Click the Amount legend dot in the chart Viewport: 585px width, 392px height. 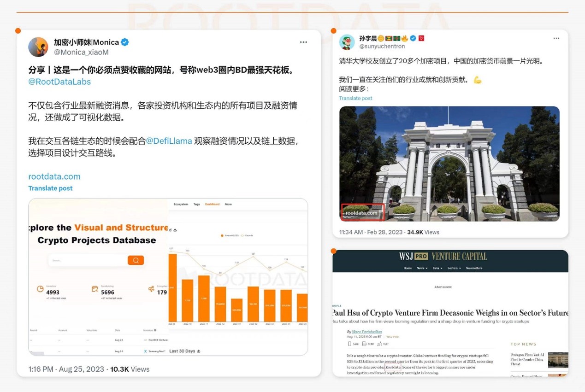click(222, 235)
